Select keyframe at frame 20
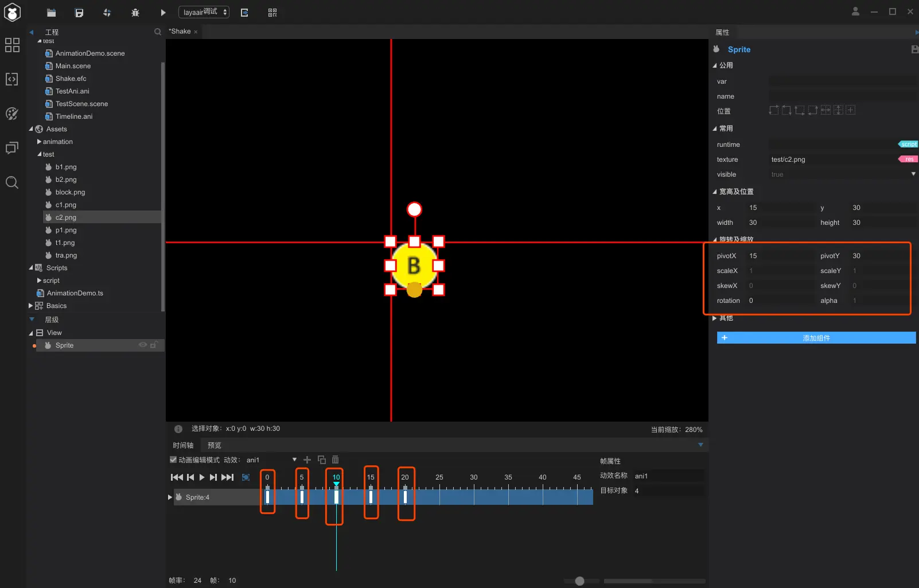Viewport: 919px width, 588px height. point(405,496)
